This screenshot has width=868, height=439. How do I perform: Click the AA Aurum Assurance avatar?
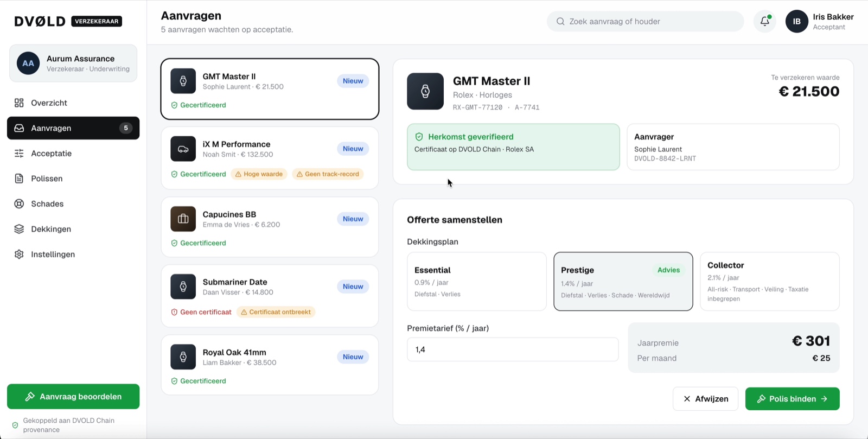pyautogui.click(x=28, y=63)
